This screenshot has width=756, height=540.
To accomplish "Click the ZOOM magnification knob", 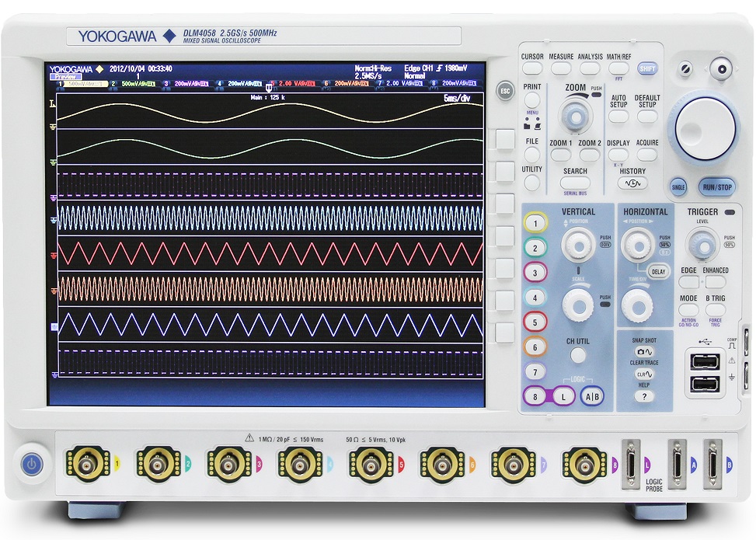I will (575, 117).
